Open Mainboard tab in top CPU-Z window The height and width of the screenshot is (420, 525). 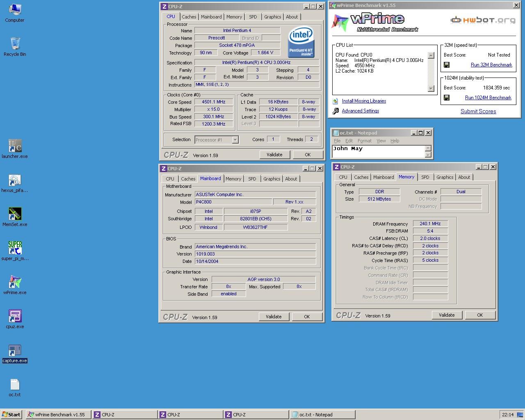[211, 17]
